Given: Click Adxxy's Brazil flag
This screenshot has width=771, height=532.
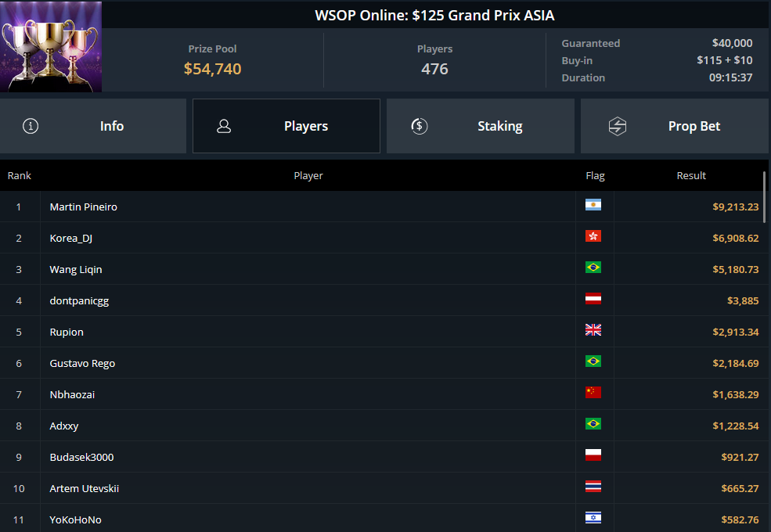Looking at the screenshot, I should pyautogui.click(x=593, y=424).
